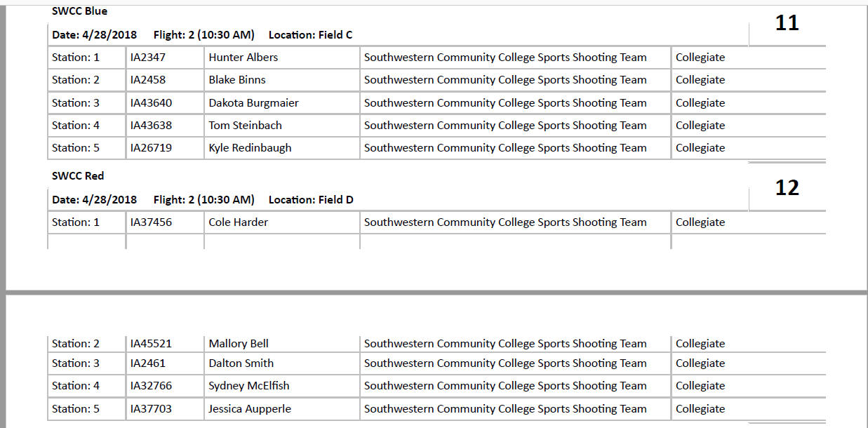Viewport: 868px width, 428px height.
Task: Select squad number 11
Action: point(787,23)
